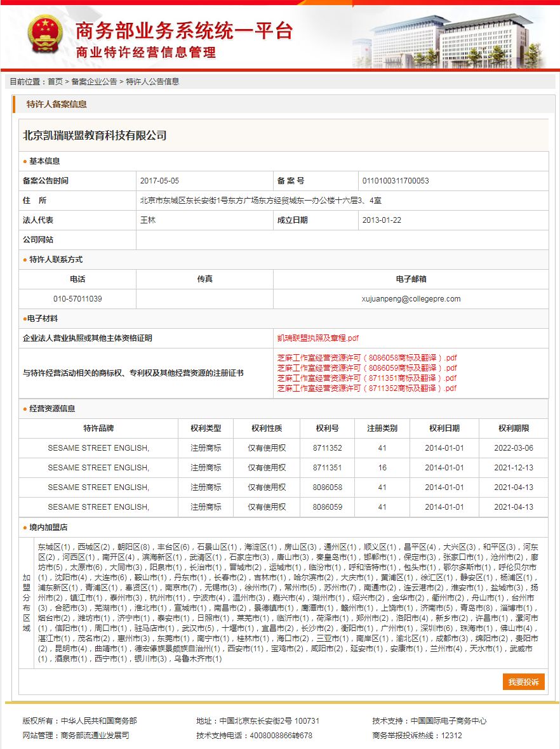The height and width of the screenshot is (749, 560).
Task: Click the 特许品牌 column header
Action: tap(98, 428)
